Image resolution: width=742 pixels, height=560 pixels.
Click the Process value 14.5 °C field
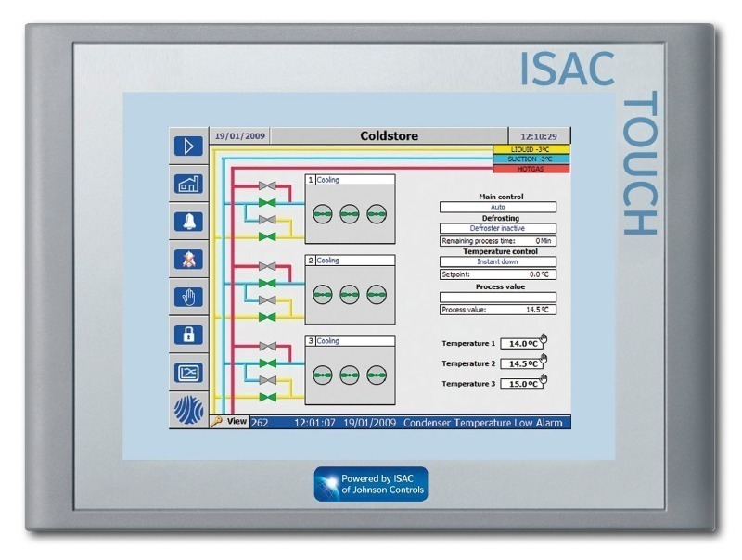(498, 310)
